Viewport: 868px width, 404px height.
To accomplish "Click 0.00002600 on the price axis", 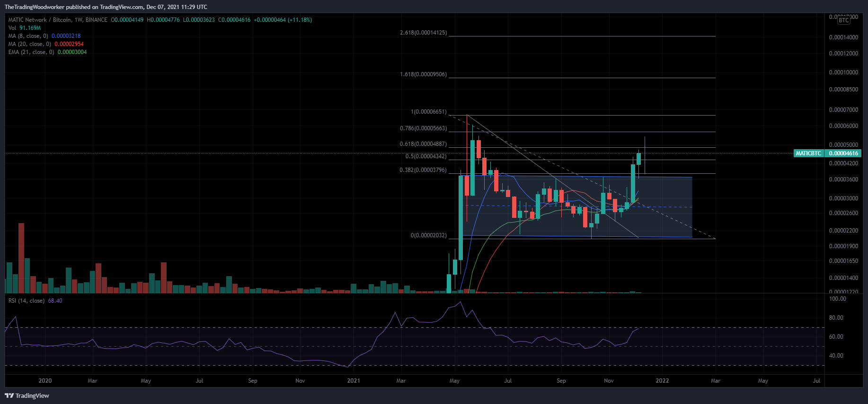I will point(843,213).
